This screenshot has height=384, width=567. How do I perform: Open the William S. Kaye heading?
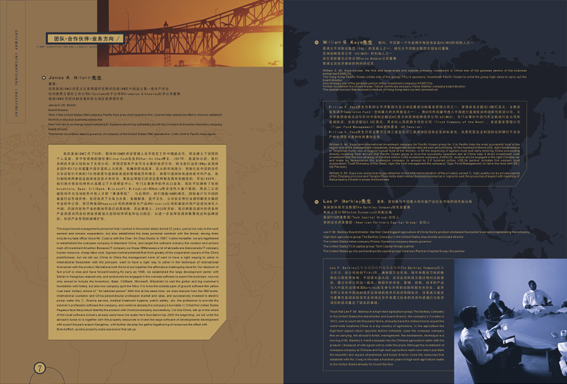pos(348,43)
